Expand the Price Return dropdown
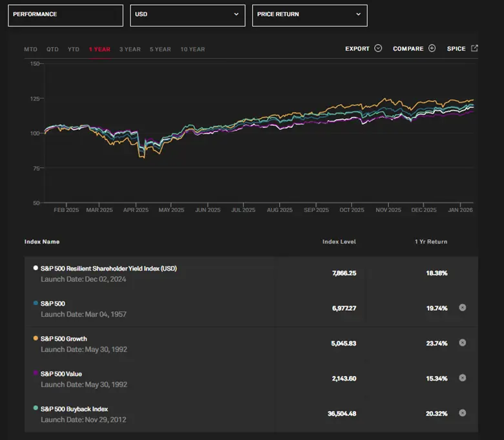The width and height of the screenshot is (504, 440). 310,16
